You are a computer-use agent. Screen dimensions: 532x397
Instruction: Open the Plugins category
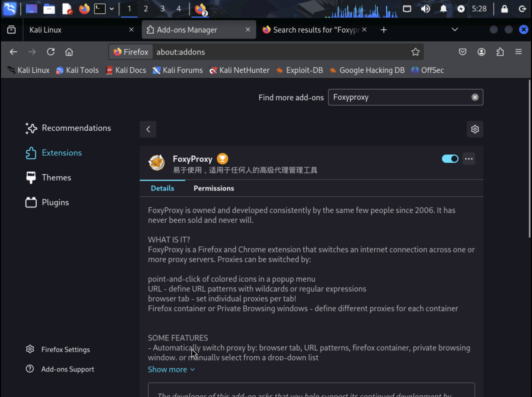coord(47,203)
